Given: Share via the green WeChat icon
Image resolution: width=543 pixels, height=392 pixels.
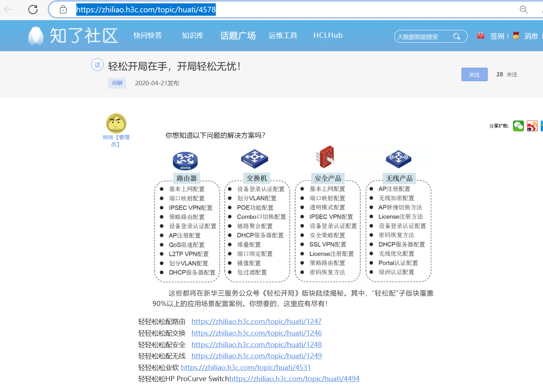Looking at the screenshot, I should [518, 126].
